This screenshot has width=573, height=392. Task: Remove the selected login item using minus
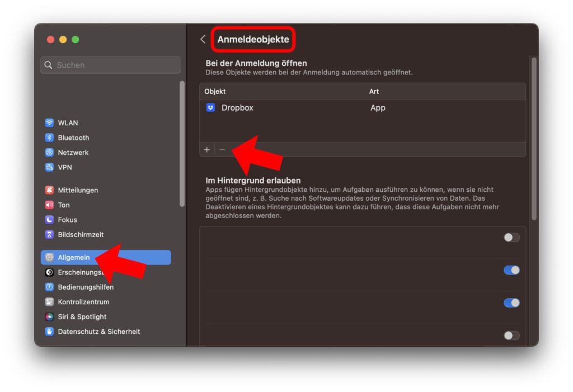(x=223, y=149)
